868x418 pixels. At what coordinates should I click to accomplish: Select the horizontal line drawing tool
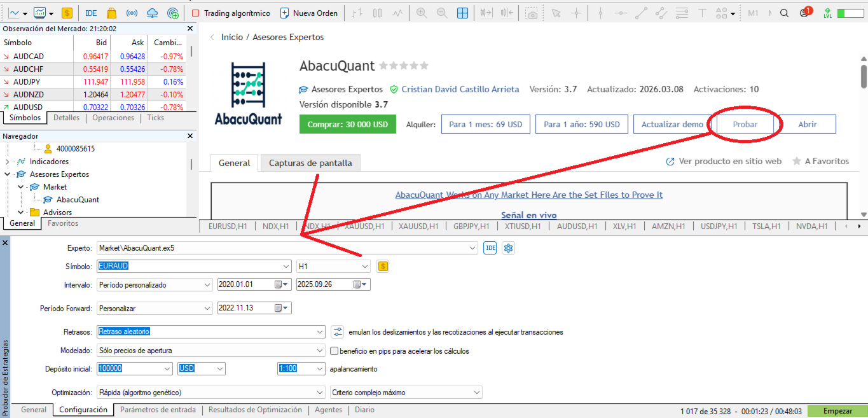tap(621, 13)
